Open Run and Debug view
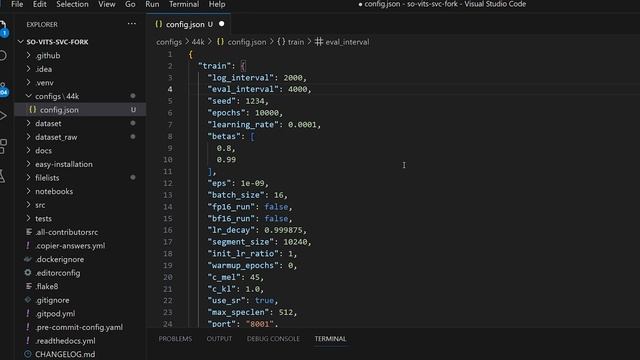640x360 pixels. (x=3, y=116)
